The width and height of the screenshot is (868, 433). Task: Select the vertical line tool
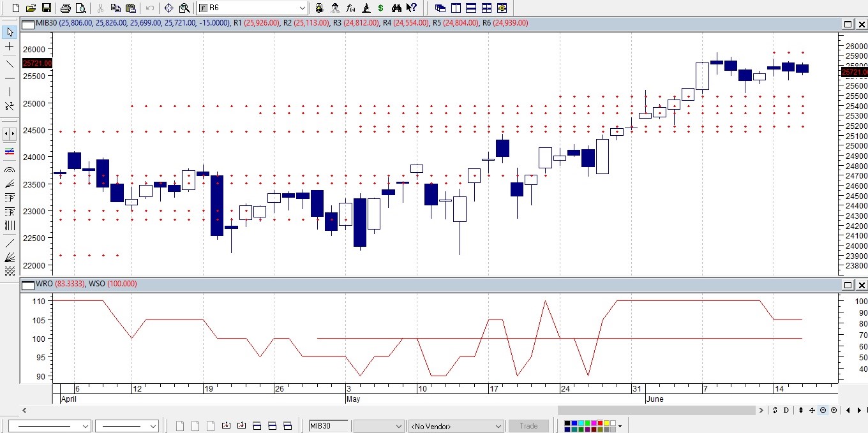(x=10, y=92)
